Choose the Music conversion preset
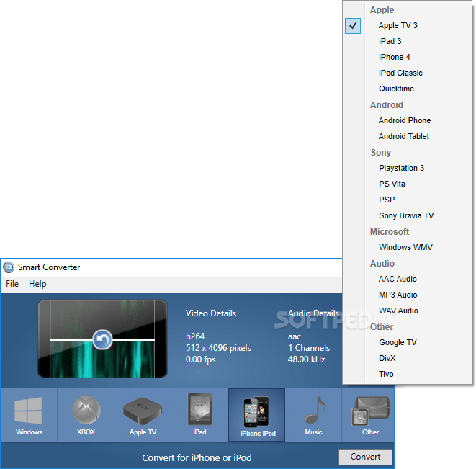The width and height of the screenshot is (476, 469). click(x=313, y=415)
